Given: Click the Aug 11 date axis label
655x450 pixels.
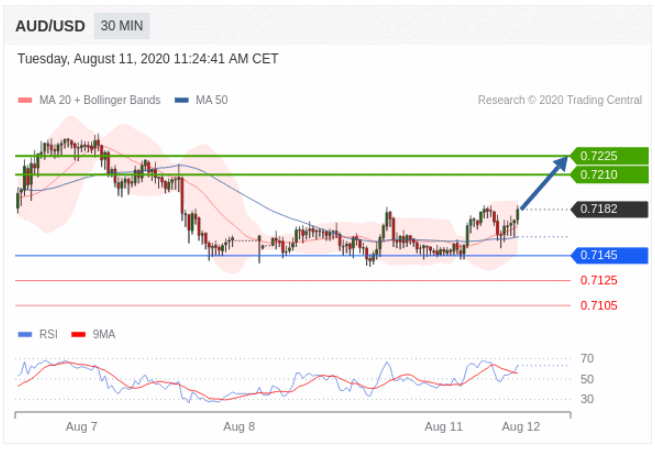Looking at the screenshot, I should point(444,427).
